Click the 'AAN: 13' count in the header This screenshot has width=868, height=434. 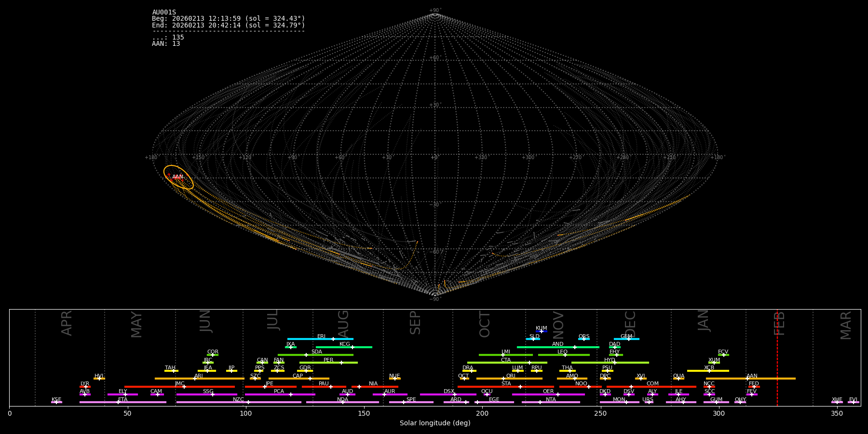coord(166,43)
